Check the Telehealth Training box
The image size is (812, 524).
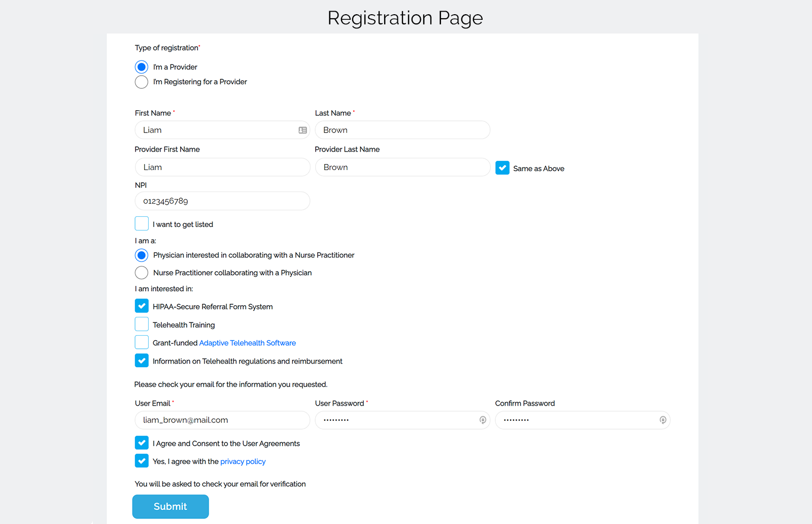point(142,324)
